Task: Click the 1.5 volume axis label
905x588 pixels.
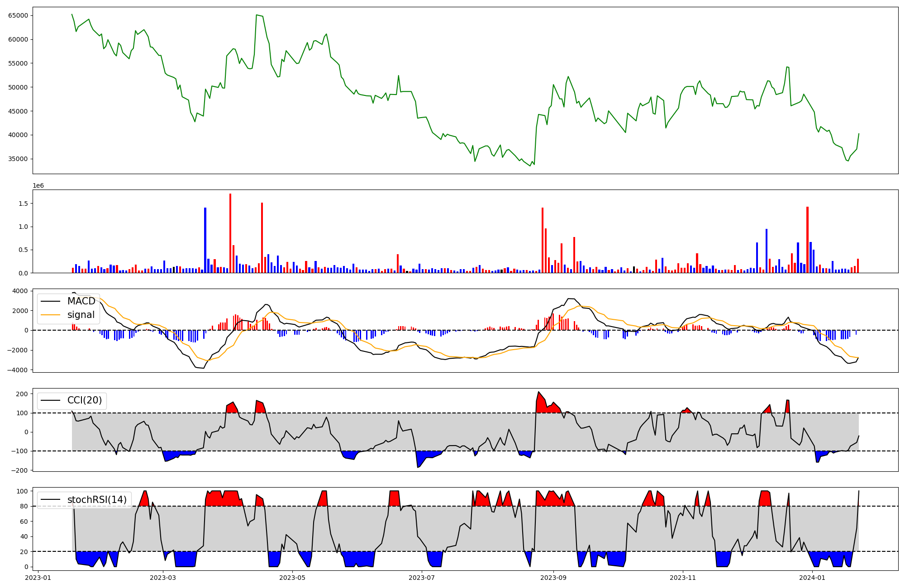Action: (x=23, y=204)
